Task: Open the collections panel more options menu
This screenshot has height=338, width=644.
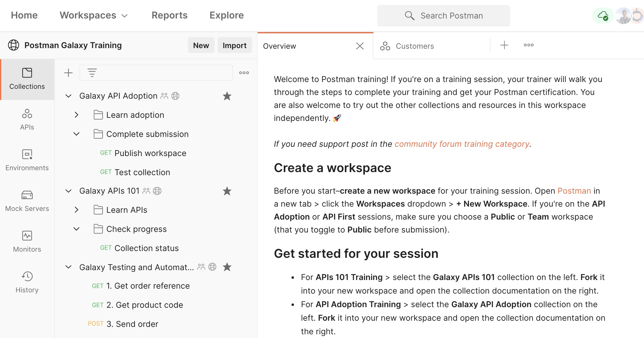Action: (x=244, y=73)
